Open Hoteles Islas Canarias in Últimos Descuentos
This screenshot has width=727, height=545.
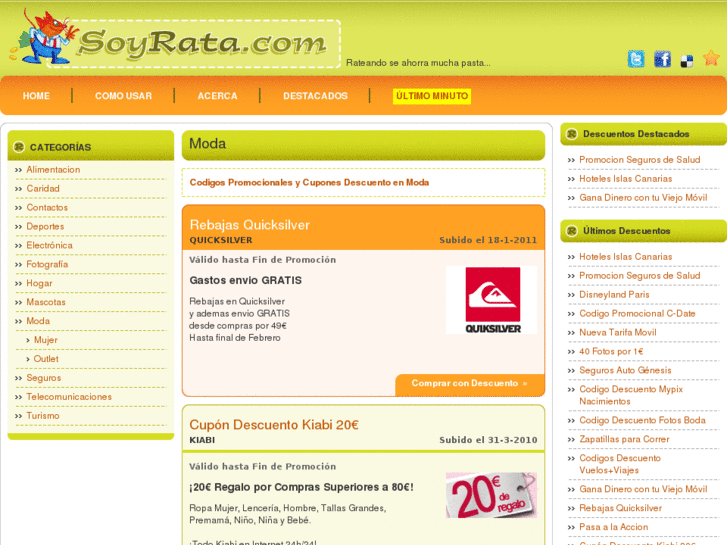626,257
